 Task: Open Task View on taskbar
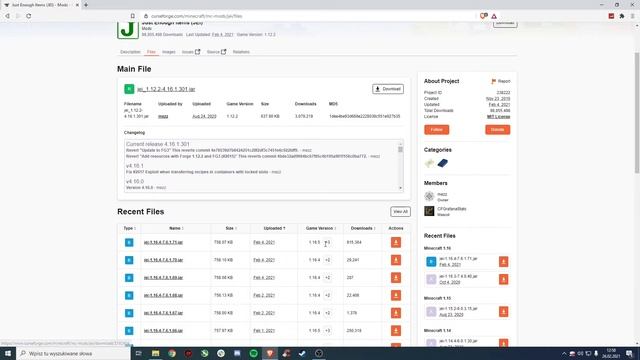[x=138, y=353]
